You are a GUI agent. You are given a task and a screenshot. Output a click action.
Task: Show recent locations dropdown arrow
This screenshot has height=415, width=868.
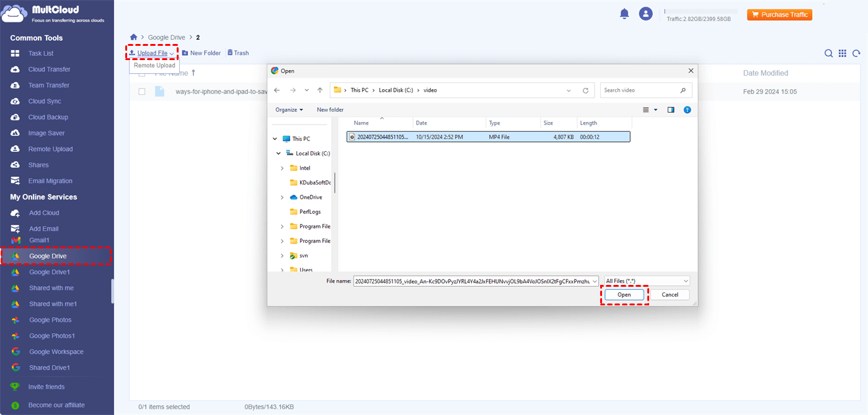click(x=306, y=90)
